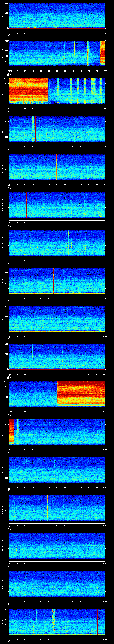Select the red noise block at the right edge of the 1:02:00 spectrogram
Image resolution: width=114 pixels, height=644 pixels.
point(103,53)
